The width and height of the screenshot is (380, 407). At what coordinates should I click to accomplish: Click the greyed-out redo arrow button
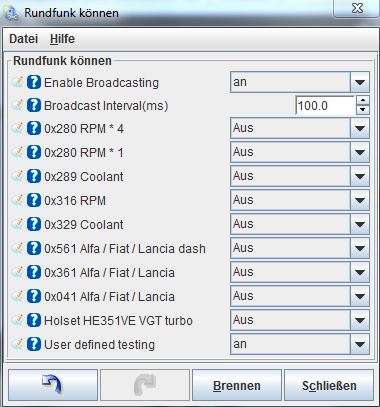pos(145,385)
